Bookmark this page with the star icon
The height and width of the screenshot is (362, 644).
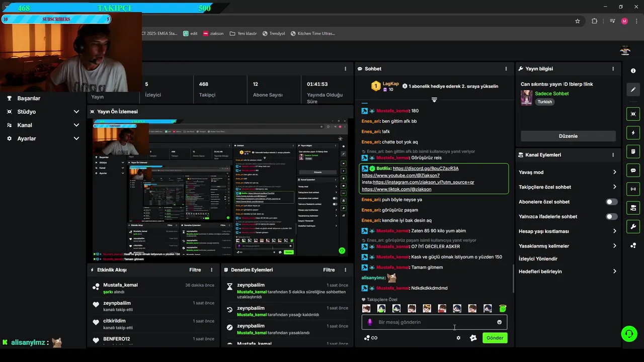(x=578, y=21)
